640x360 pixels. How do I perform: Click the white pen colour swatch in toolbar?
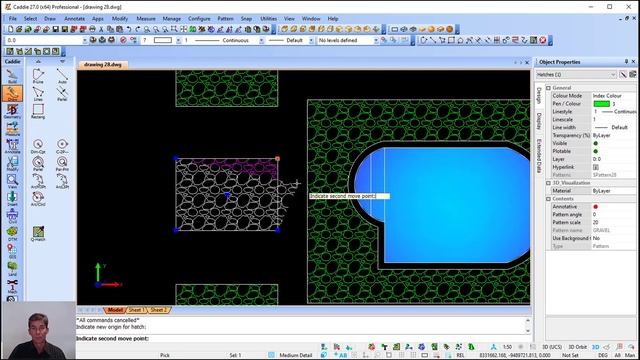(163, 40)
